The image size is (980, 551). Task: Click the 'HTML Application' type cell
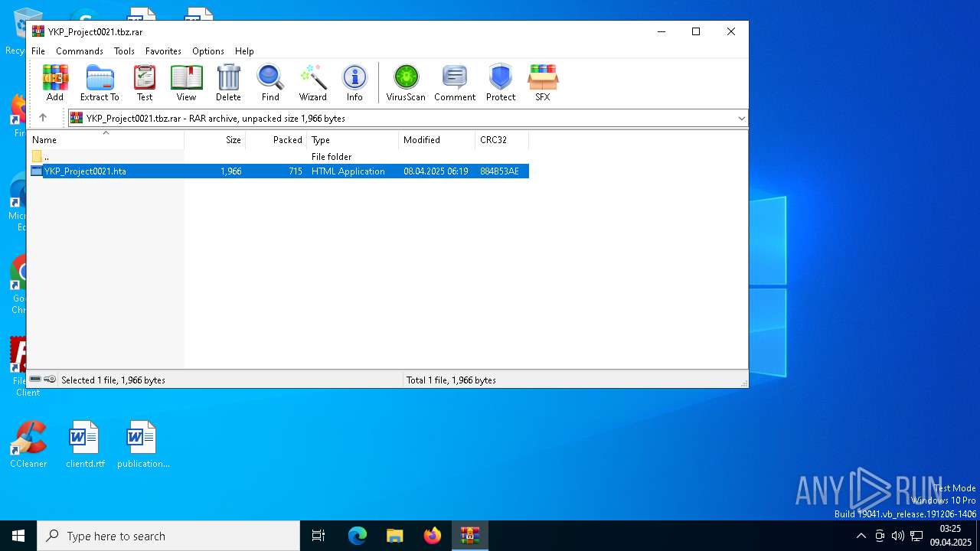coord(348,171)
